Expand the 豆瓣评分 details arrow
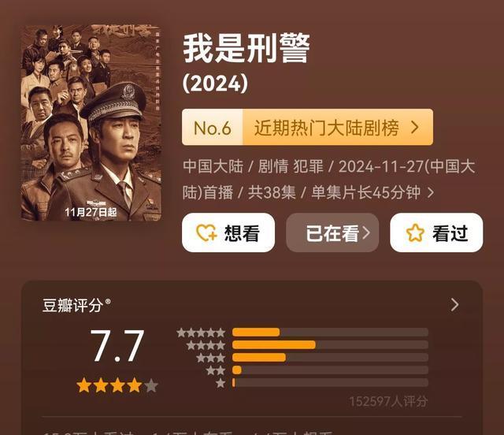This screenshot has height=435, width=504. [x=454, y=304]
